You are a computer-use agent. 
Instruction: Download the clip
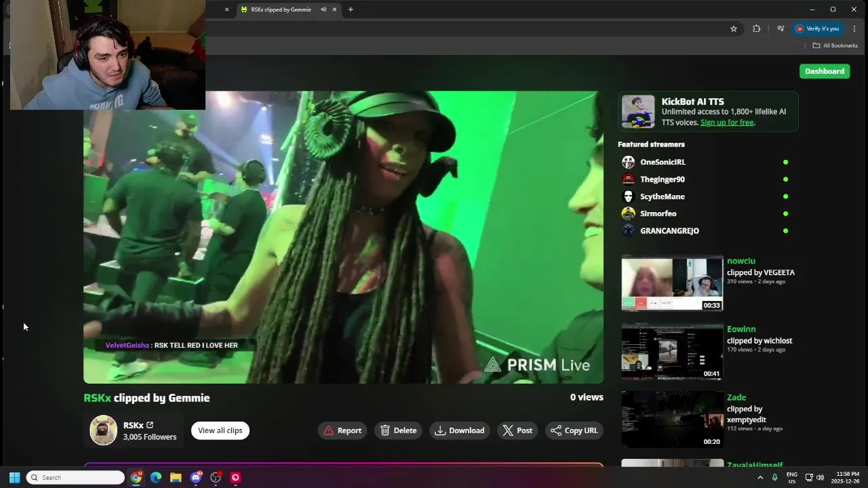460,430
